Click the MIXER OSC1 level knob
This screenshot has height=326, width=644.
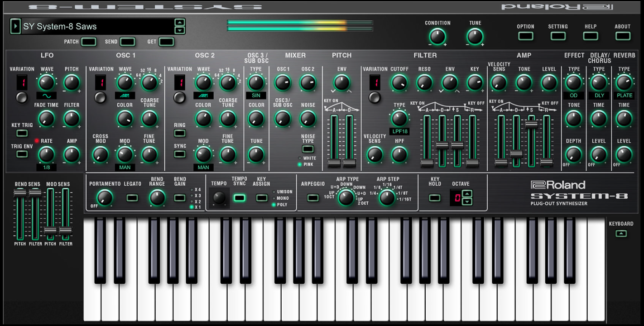coord(283,83)
